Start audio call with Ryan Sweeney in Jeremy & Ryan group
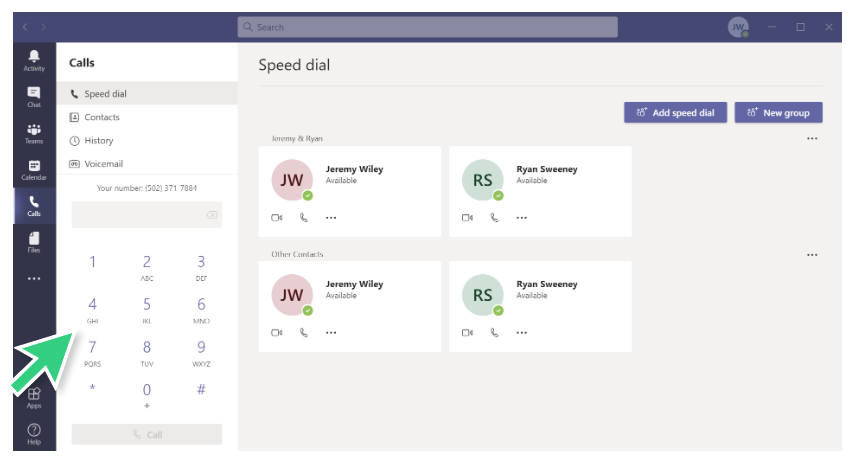This screenshot has height=467, width=854. (495, 217)
